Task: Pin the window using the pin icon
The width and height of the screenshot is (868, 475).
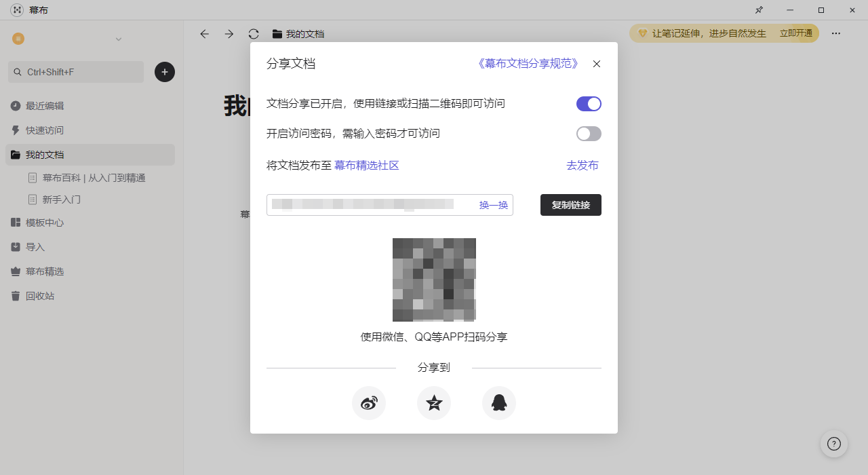Action: [759, 10]
